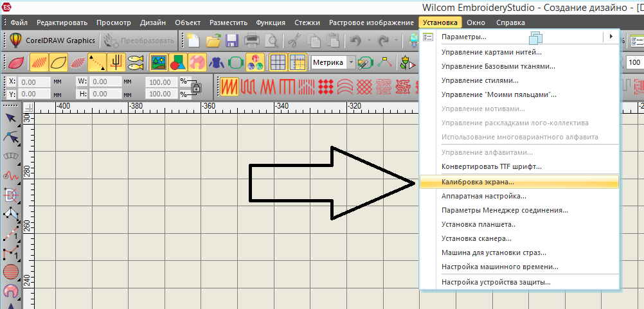Click the ruler origin corner box
Image resolution: width=644 pixels, height=309 pixels.
(29, 107)
